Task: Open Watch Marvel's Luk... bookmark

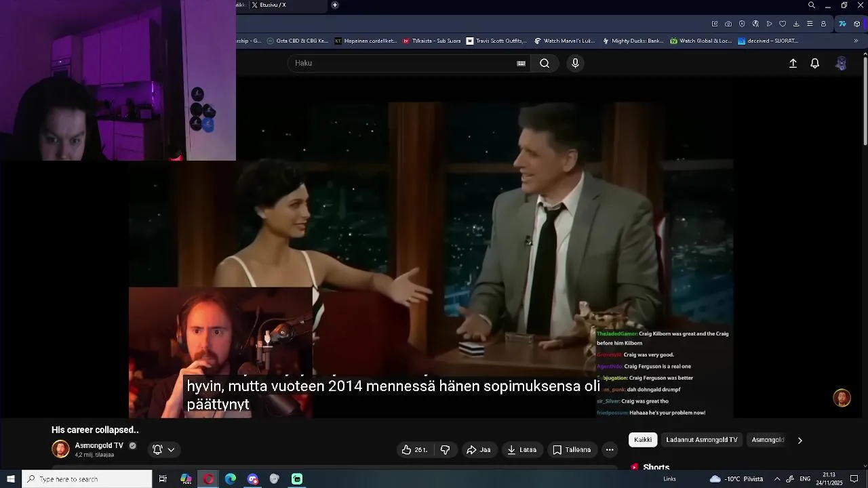Action: [x=565, y=41]
